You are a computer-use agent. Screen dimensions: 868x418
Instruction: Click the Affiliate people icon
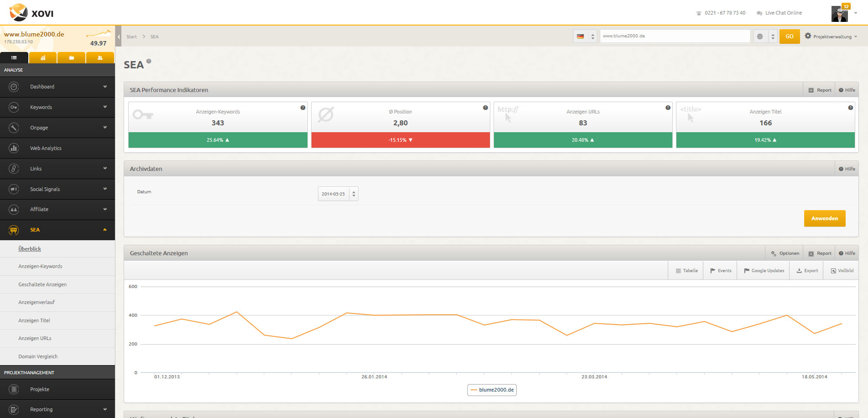point(14,209)
